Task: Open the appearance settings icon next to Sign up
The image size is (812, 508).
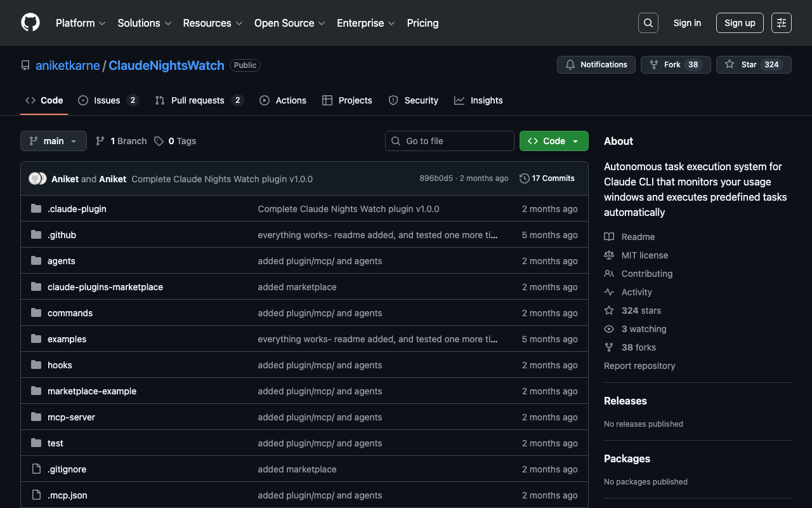Action: tap(781, 23)
